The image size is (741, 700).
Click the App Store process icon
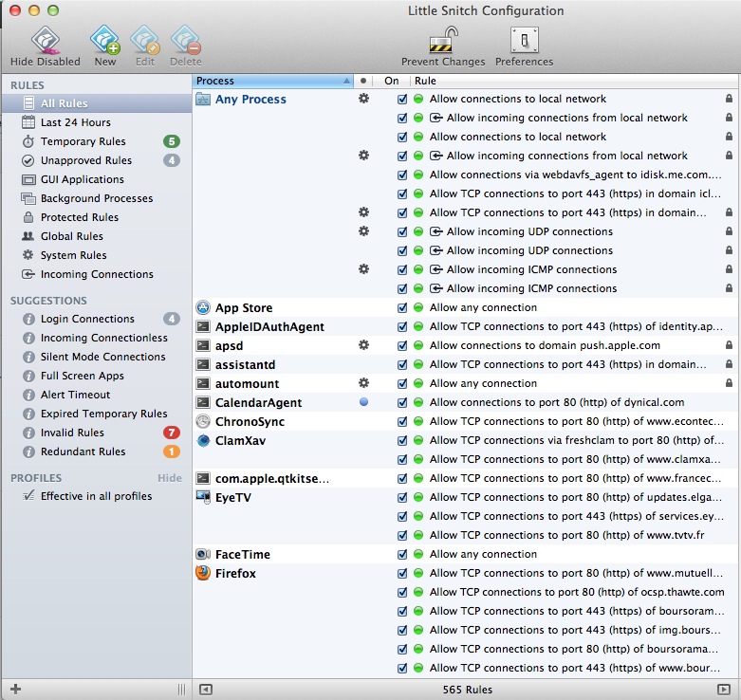[203, 307]
